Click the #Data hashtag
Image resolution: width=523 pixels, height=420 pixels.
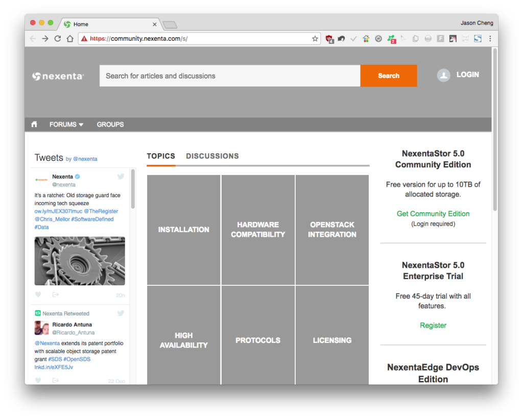[42, 227]
